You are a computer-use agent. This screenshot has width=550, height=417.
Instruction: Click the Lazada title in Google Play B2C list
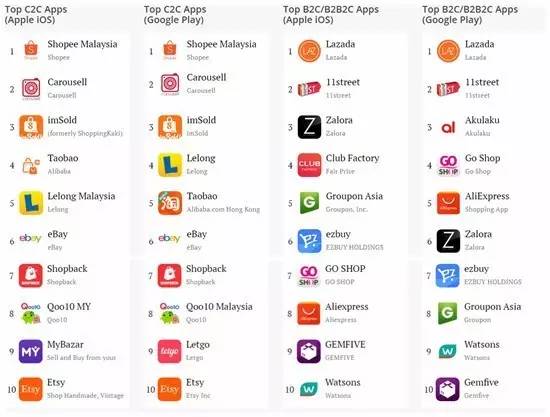(x=479, y=44)
